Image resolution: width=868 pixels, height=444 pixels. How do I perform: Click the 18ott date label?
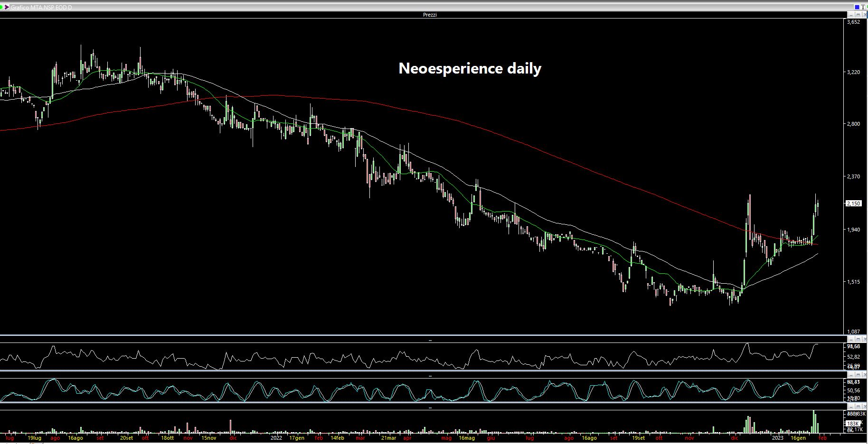tap(167, 438)
